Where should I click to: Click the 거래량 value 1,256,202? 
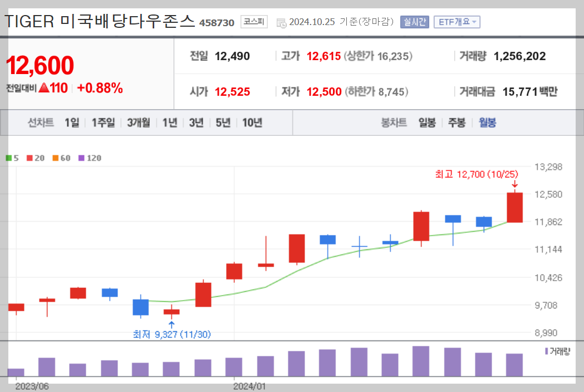(x=519, y=56)
